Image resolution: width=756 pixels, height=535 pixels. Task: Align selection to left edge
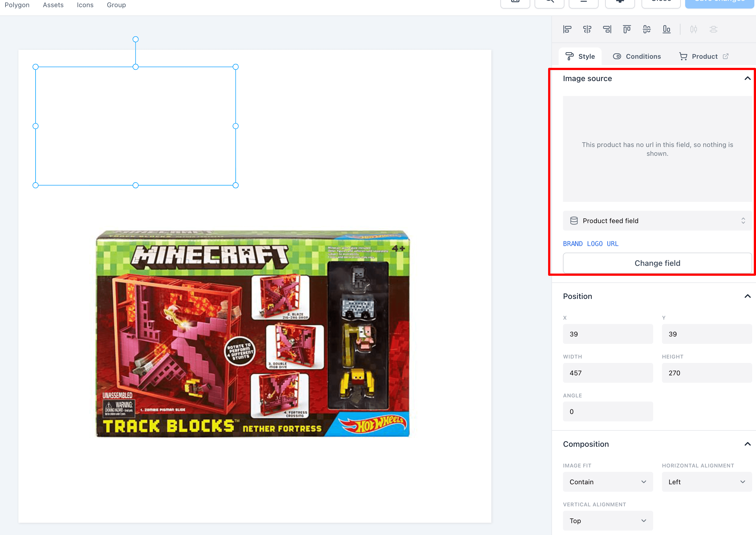567,29
